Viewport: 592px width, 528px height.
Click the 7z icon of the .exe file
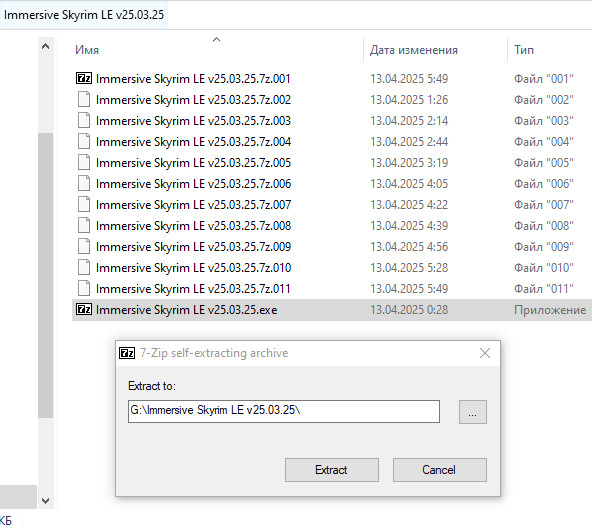pos(84,309)
